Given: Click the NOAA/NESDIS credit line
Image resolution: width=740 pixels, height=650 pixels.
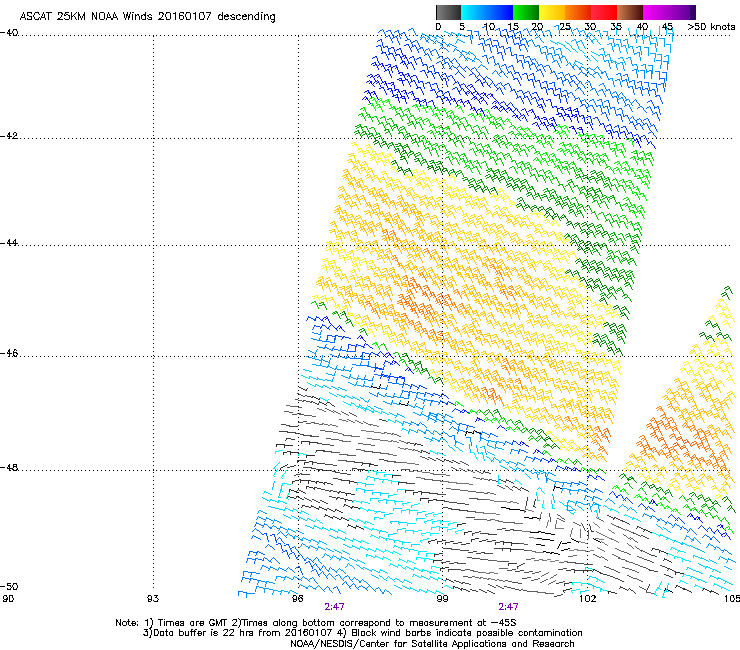Looking at the screenshot, I should click(x=432, y=644).
